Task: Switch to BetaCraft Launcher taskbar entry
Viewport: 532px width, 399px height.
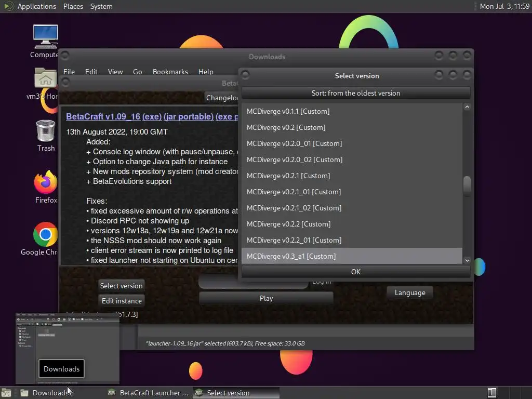Action: [x=148, y=393]
